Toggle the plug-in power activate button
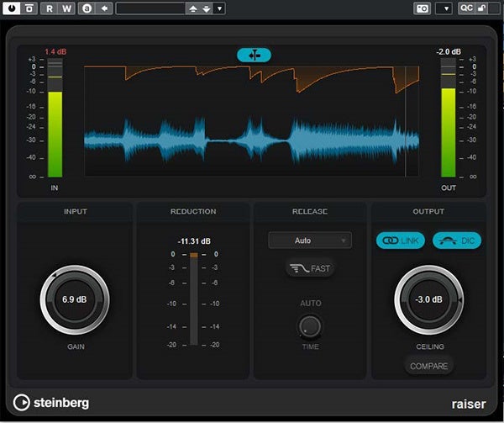The width and height of the screenshot is (504, 423). (11, 8)
